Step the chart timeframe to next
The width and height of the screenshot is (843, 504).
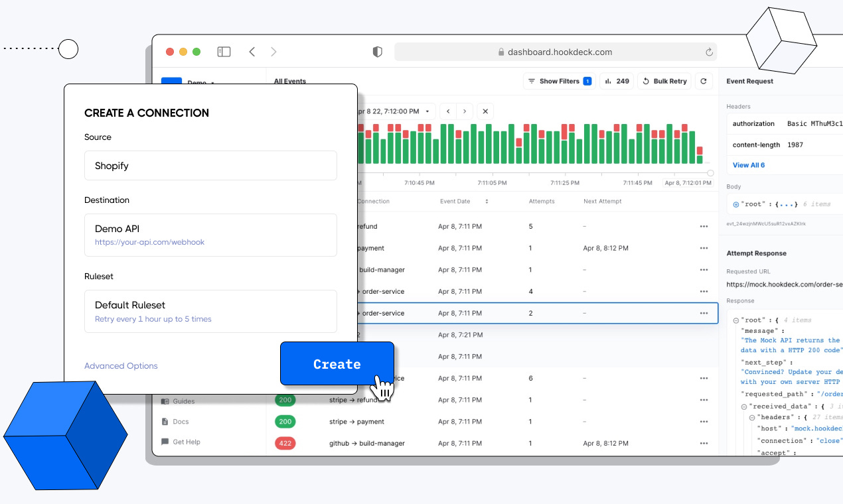tap(465, 111)
